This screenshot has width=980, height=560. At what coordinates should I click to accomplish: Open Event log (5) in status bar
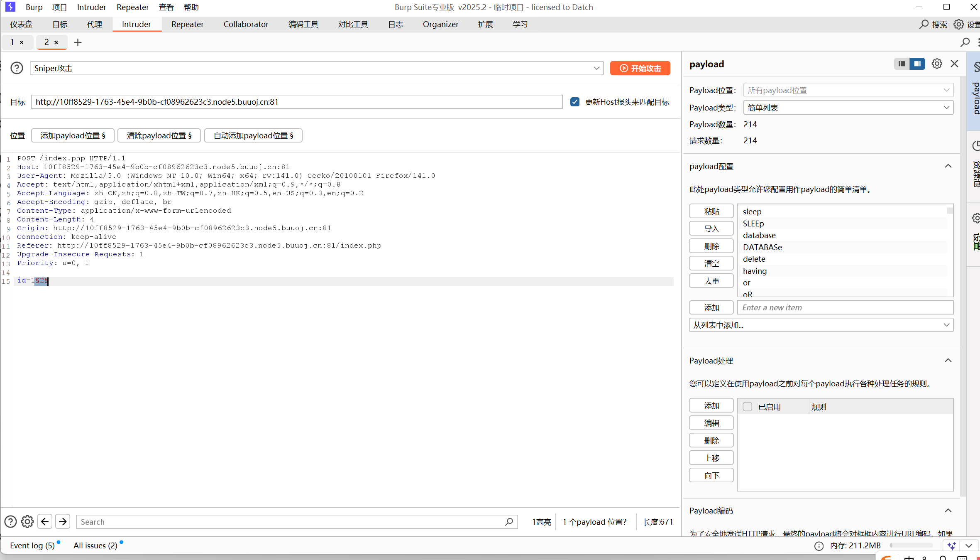click(32, 545)
